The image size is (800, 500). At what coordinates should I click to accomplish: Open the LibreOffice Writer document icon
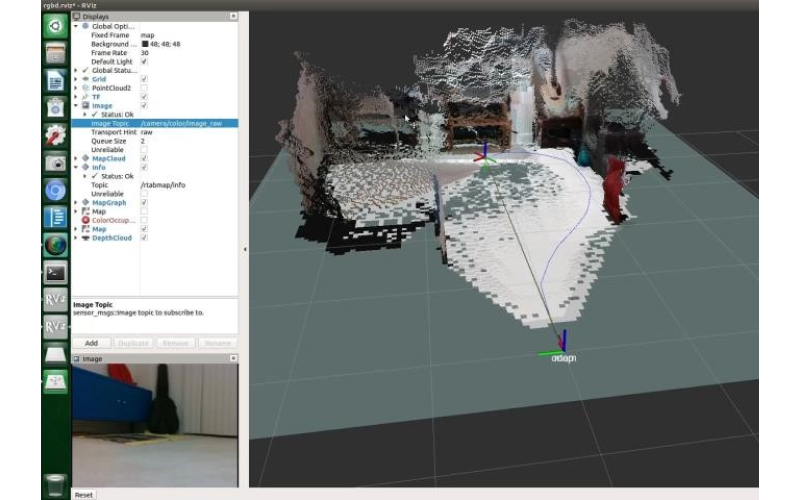click(56, 81)
